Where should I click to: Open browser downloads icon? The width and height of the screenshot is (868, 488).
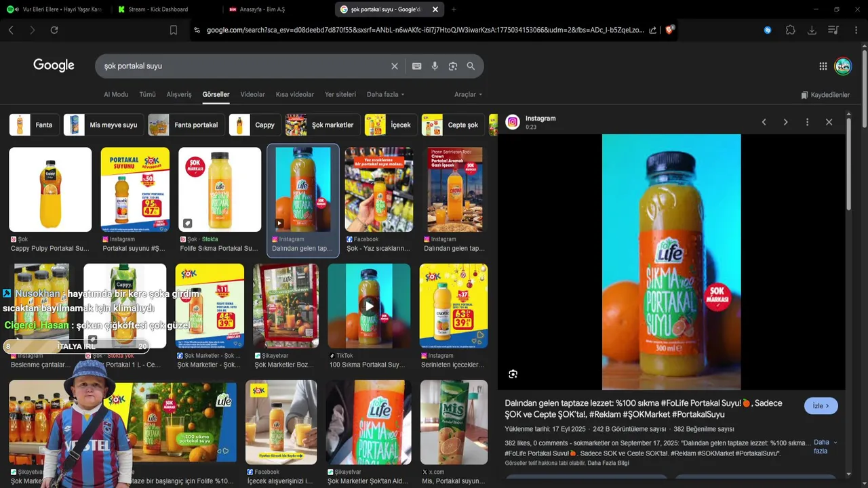point(812,30)
